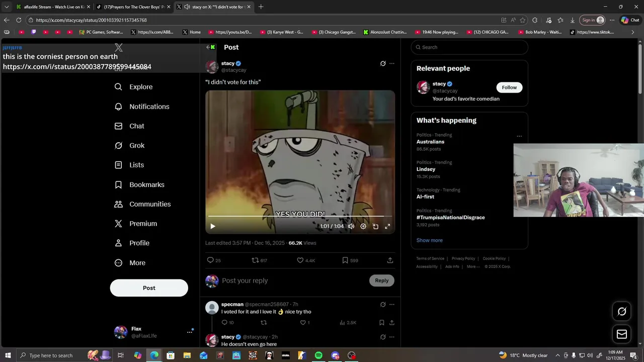Open the floating Grok button
This screenshot has width=644, height=362.
click(x=622, y=311)
